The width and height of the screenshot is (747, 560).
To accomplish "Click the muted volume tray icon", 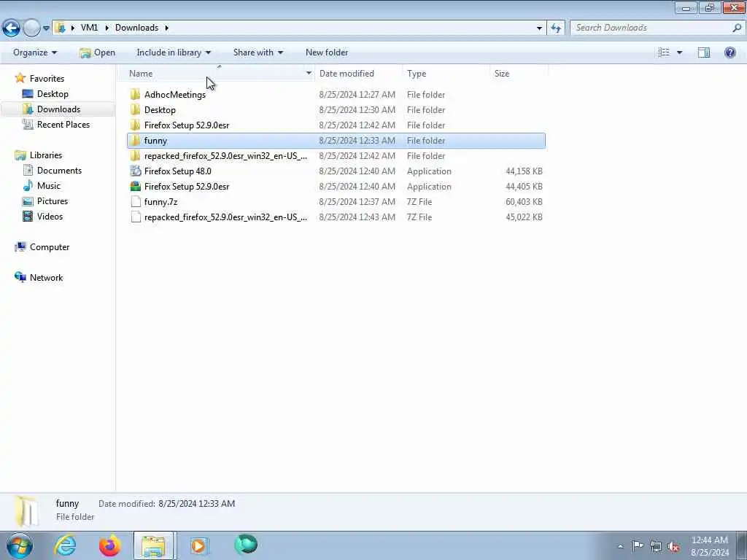I will pyautogui.click(x=673, y=546).
